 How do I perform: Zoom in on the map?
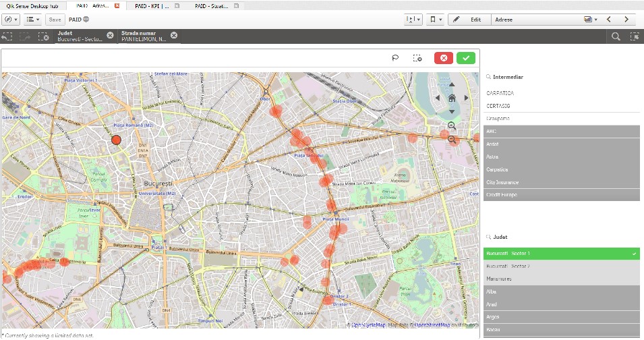coord(452,125)
